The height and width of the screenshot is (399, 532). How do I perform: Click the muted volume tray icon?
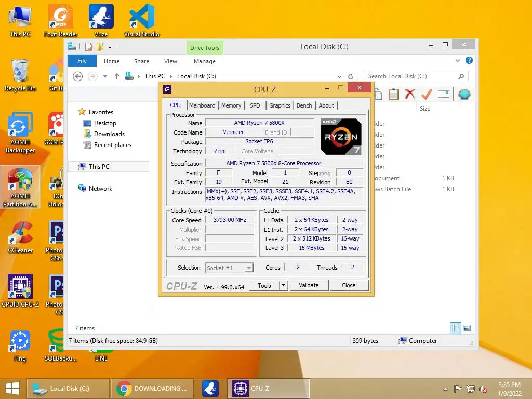[x=483, y=389]
